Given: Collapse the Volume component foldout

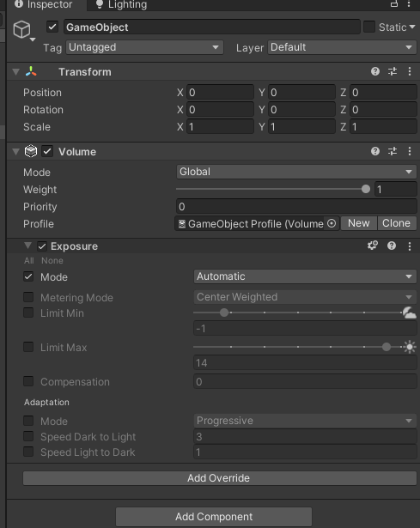Looking at the screenshot, I should [x=15, y=151].
